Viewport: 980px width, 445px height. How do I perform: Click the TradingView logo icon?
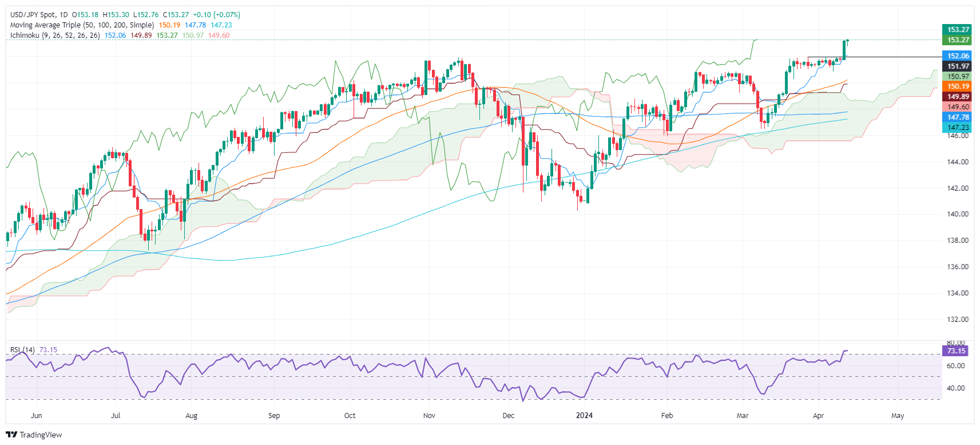coord(11,435)
